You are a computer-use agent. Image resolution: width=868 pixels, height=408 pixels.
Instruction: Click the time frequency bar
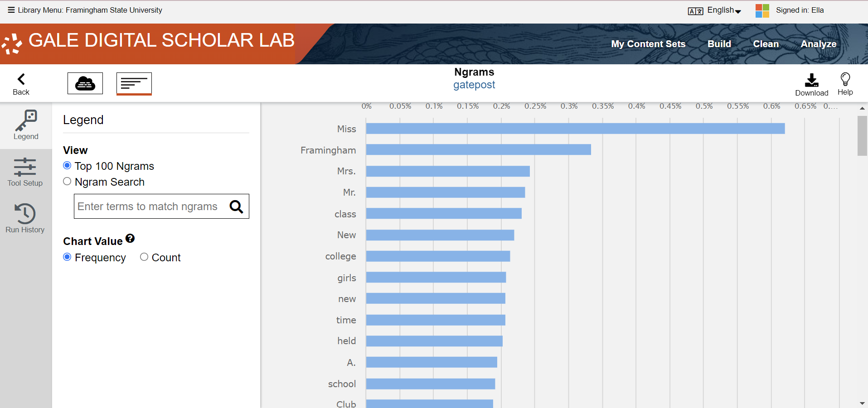436,320
